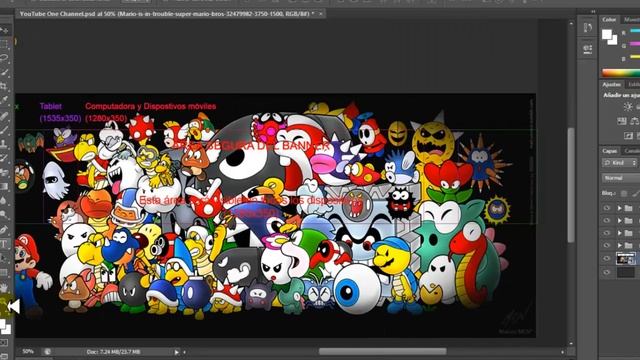Click the foreground color in Color panel
The width and height of the screenshot is (640, 360).
tap(607, 34)
